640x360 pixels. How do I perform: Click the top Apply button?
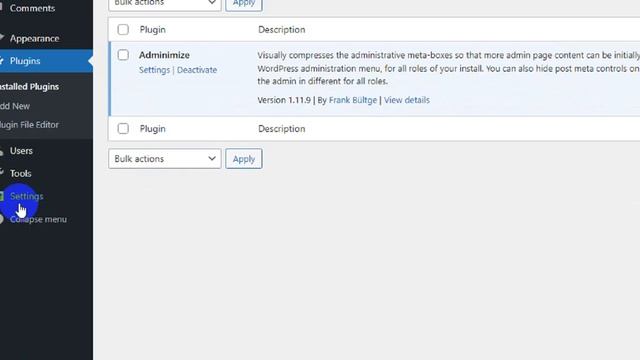(x=244, y=4)
